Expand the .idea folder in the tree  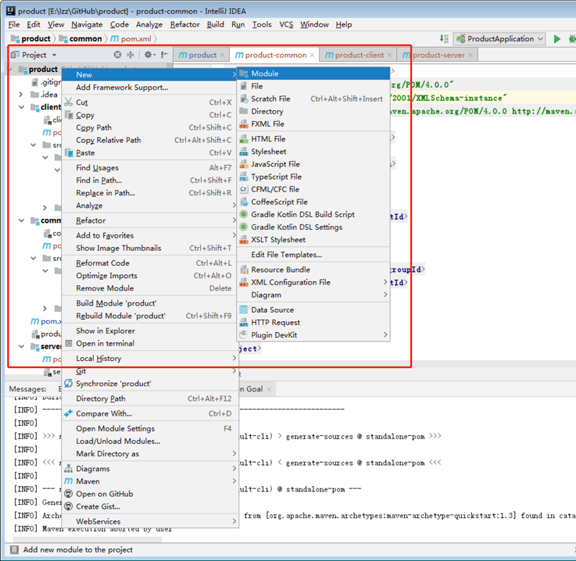point(21,94)
